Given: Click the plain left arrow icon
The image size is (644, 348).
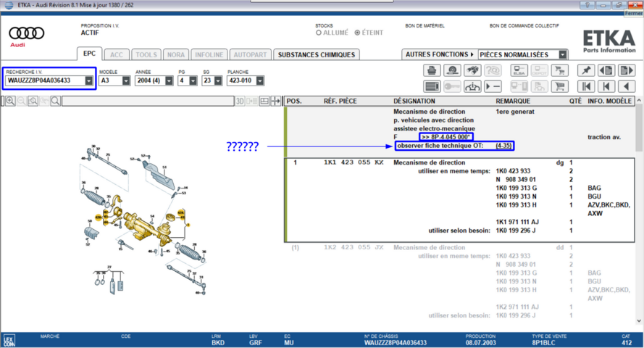Looking at the screenshot, I should click(x=627, y=86).
